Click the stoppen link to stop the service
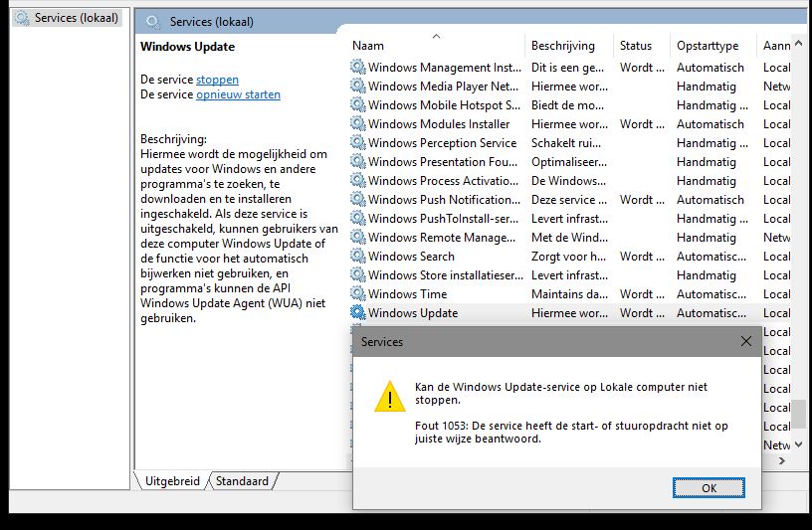The image size is (812, 530). [x=217, y=80]
